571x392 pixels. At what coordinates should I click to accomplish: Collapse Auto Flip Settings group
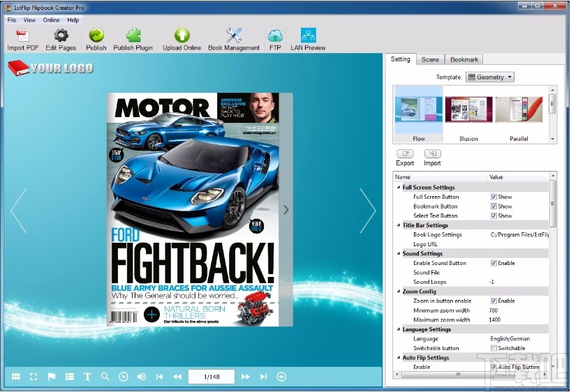(x=399, y=357)
